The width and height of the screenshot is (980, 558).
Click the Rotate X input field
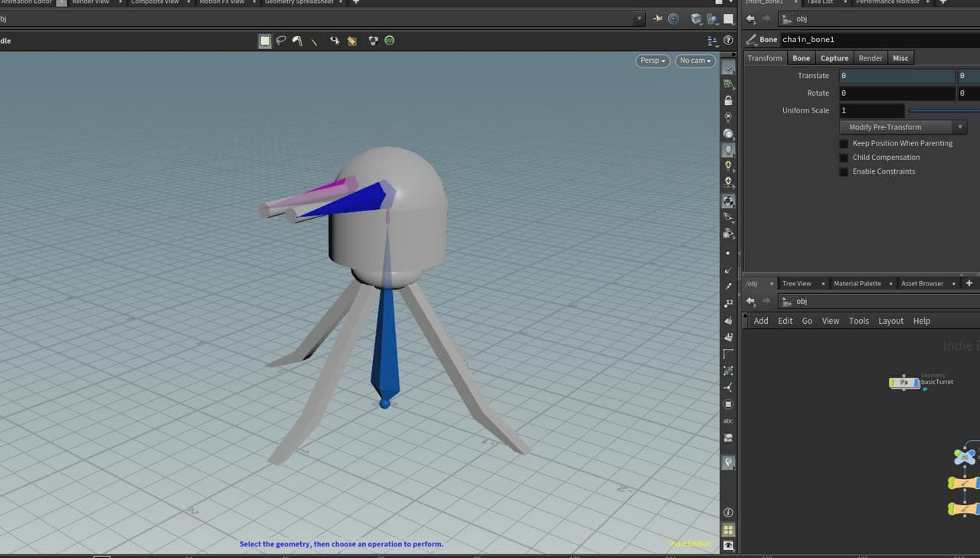click(x=897, y=93)
